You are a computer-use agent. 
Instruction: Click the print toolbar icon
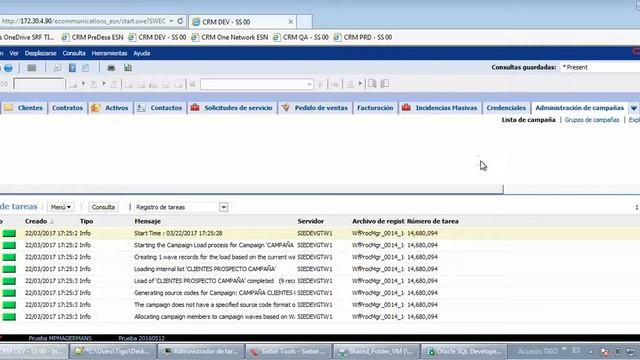pyautogui.click(x=111, y=68)
